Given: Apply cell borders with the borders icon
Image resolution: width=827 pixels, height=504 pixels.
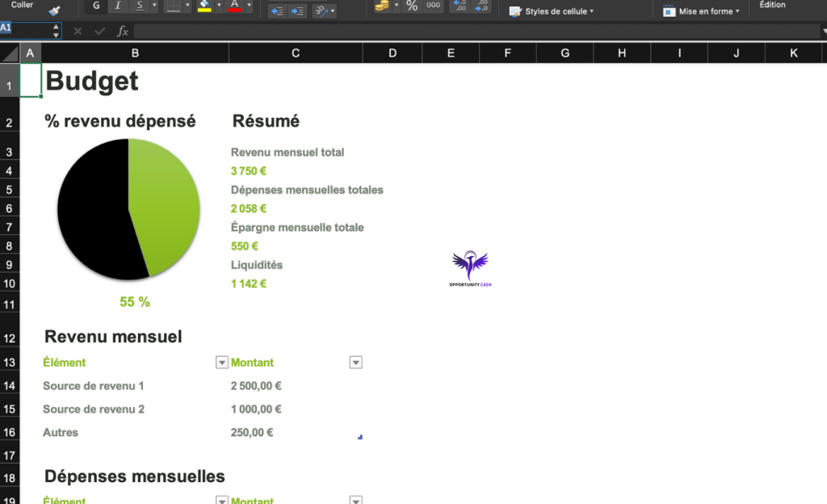Looking at the screenshot, I should [x=173, y=6].
